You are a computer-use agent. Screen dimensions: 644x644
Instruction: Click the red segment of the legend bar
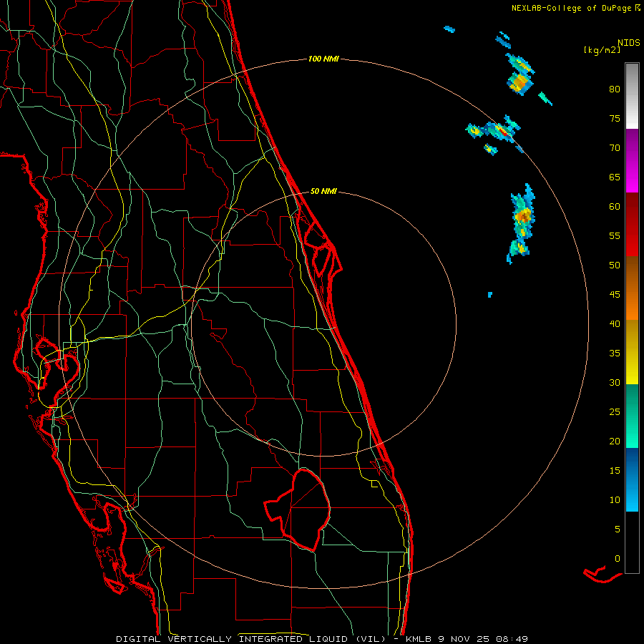(632, 225)
